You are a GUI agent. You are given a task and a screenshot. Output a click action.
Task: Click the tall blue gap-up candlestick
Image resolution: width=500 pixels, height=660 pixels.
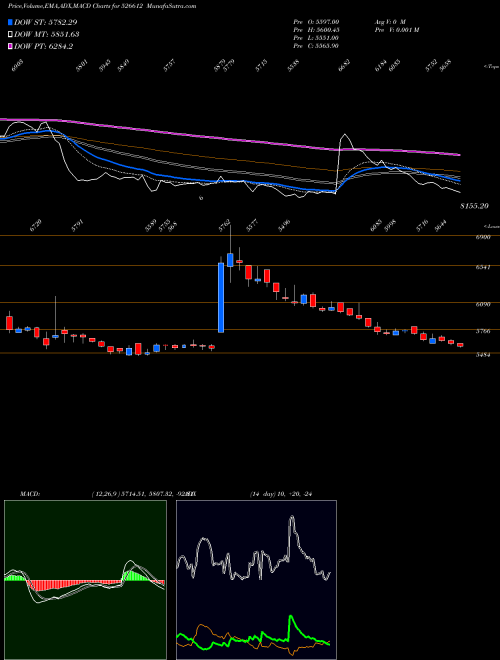point(221,298)
